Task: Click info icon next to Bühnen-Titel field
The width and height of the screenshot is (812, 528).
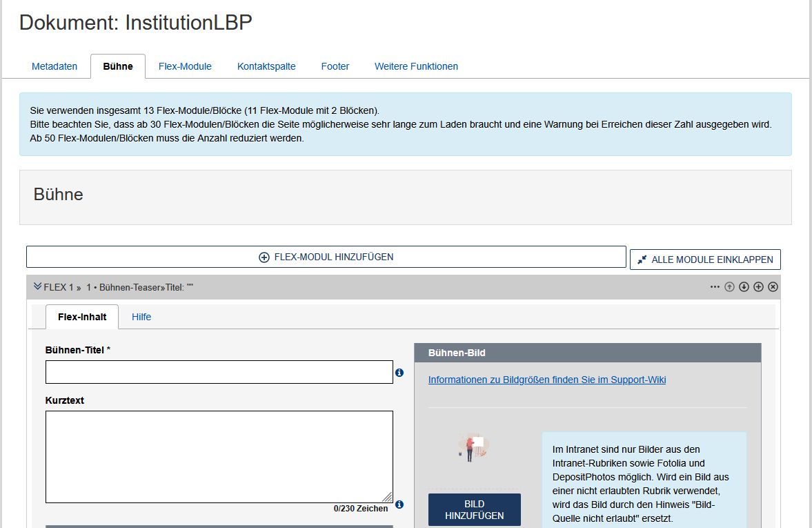Action: point(399,373)
